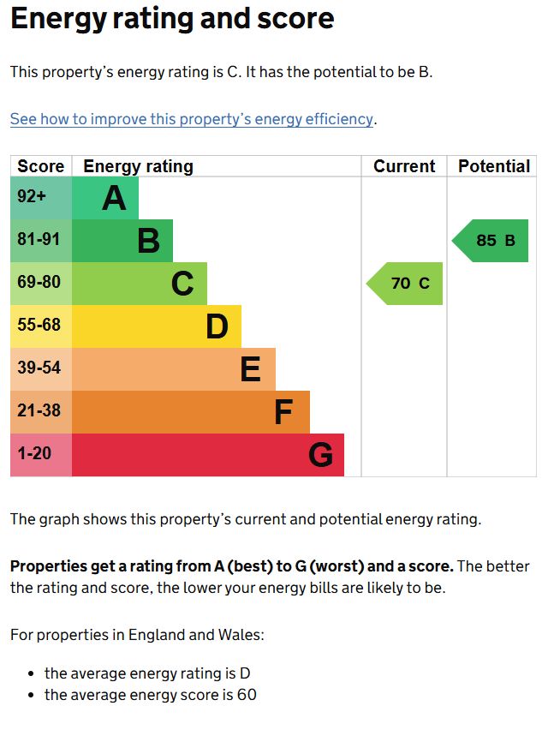
Task: Click the 81-91 score cell
Action: (x=41, y=241)
